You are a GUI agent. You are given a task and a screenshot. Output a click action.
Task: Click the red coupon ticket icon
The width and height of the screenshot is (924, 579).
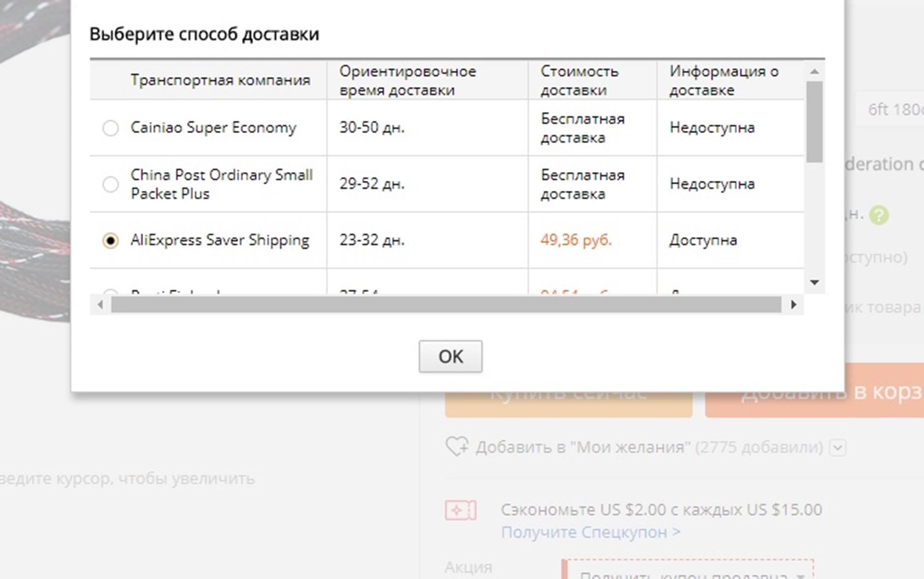[x=461, y=510]
